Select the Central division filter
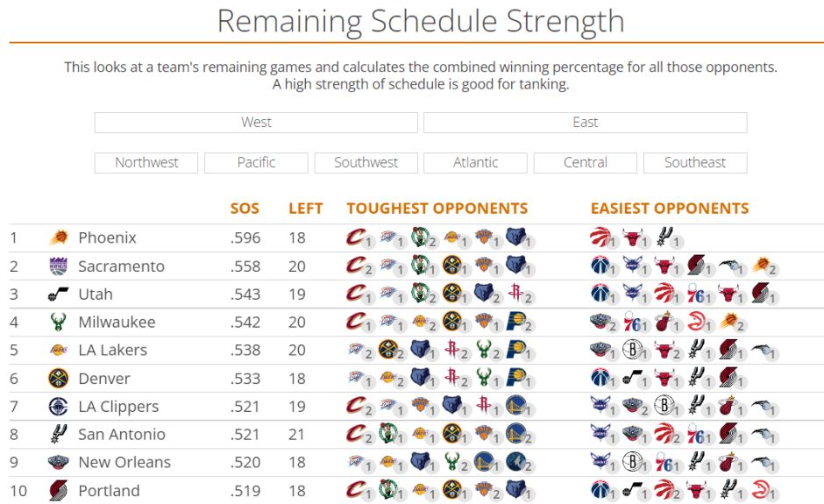 (585, 162)
